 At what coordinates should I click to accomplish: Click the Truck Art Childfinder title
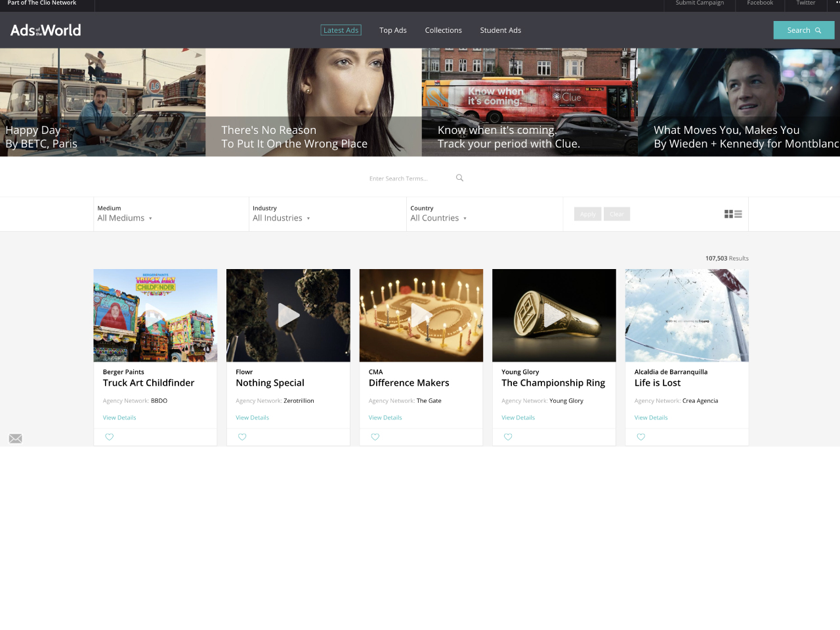pos(148,383)
